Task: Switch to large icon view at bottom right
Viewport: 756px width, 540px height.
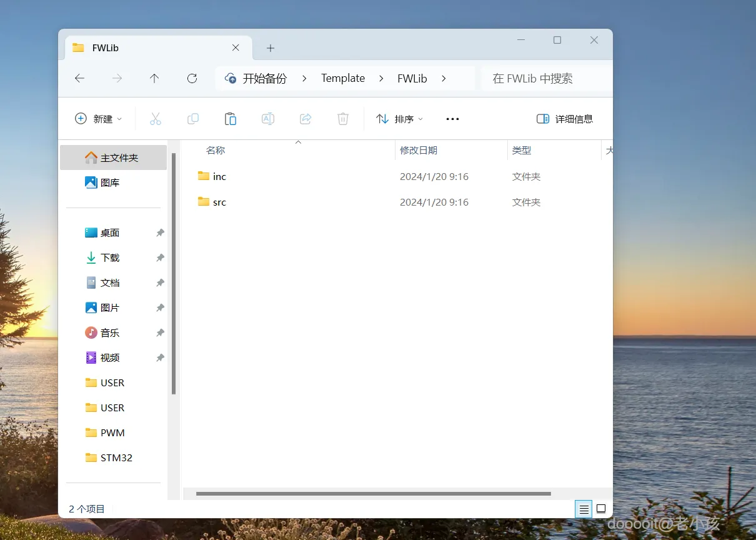Action: (x=601, y=509)
